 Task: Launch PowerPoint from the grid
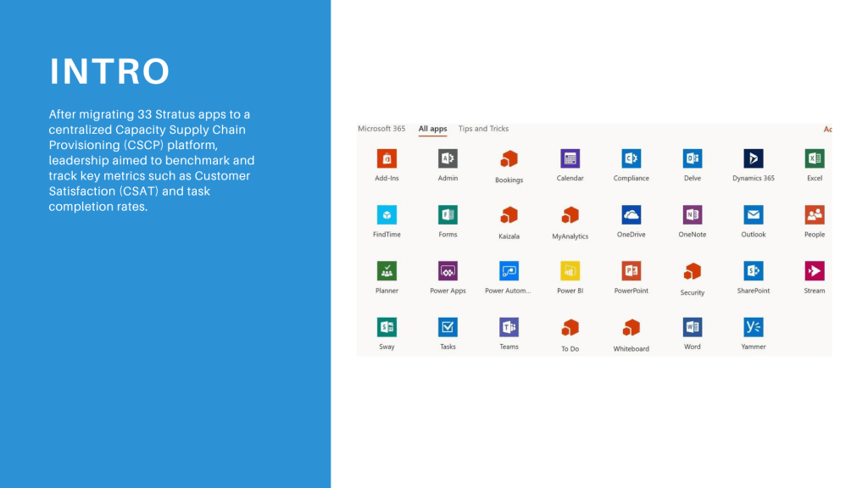coord(631,271)
